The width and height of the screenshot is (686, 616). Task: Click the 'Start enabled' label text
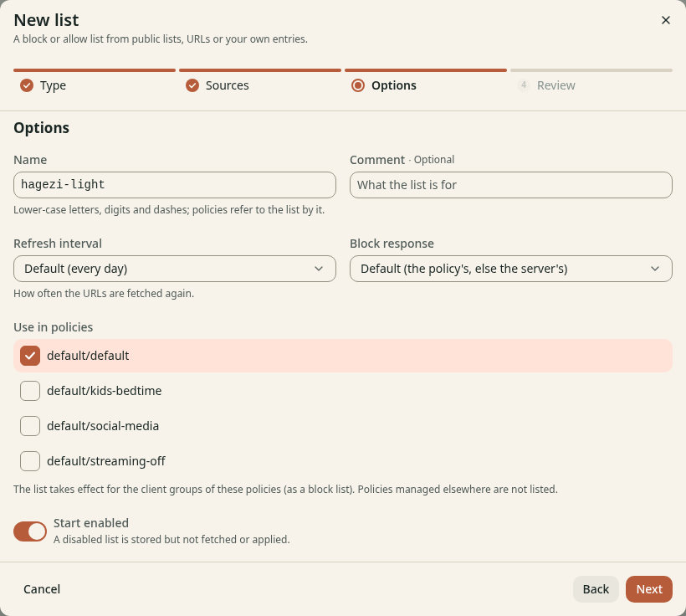(91, 523)
